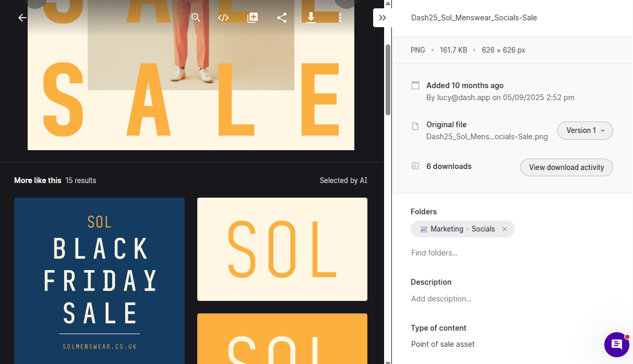Click the scrollbar up arrow
Viewport: 633px width, 364px height.
[x=388, y=3]
